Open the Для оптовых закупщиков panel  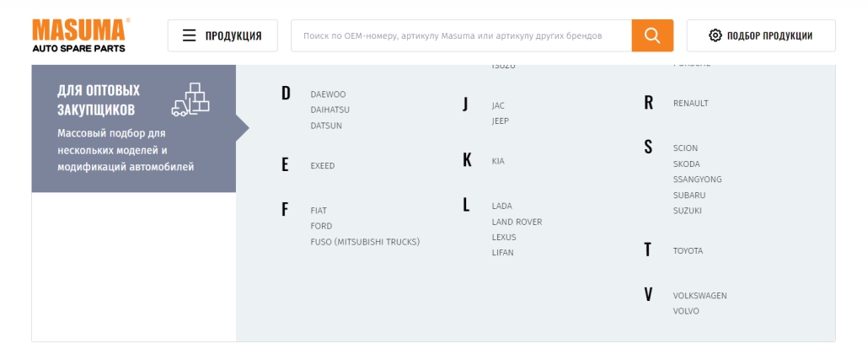tap(133, 128)
